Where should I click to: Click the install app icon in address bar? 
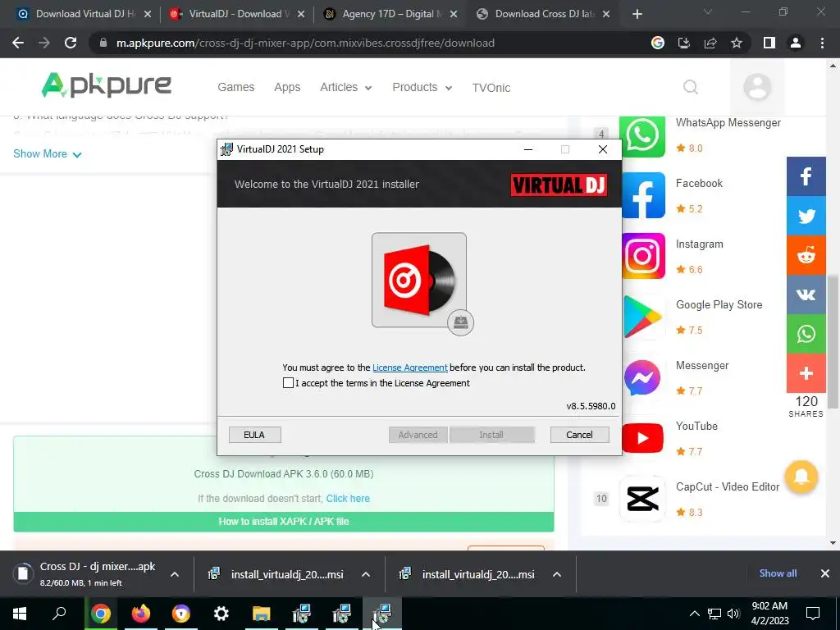(x=684, y=43)
